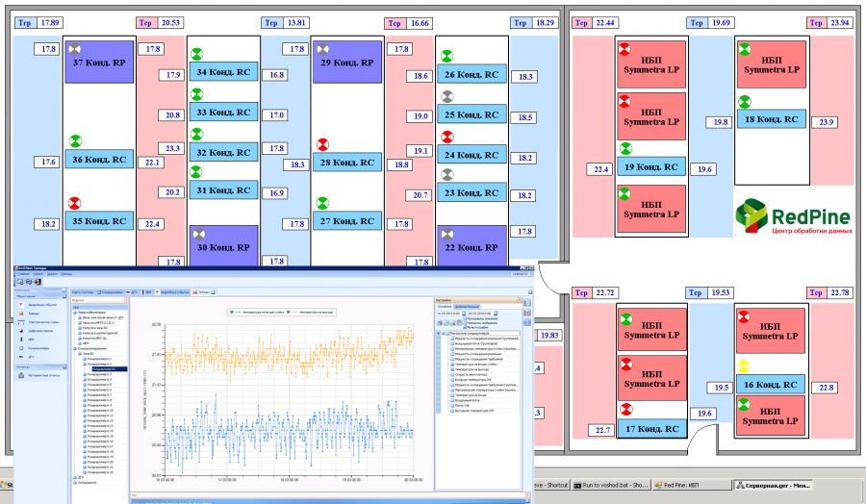866x504 pixels.
Task: Click the red alarm icon above 24 Конд. RC
Action: [x=447, y=137]
